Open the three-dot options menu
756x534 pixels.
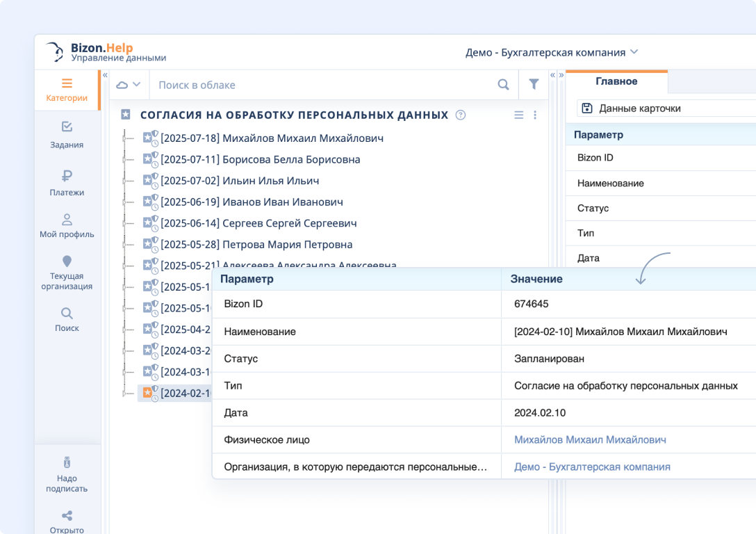click(x=535, y=115)
